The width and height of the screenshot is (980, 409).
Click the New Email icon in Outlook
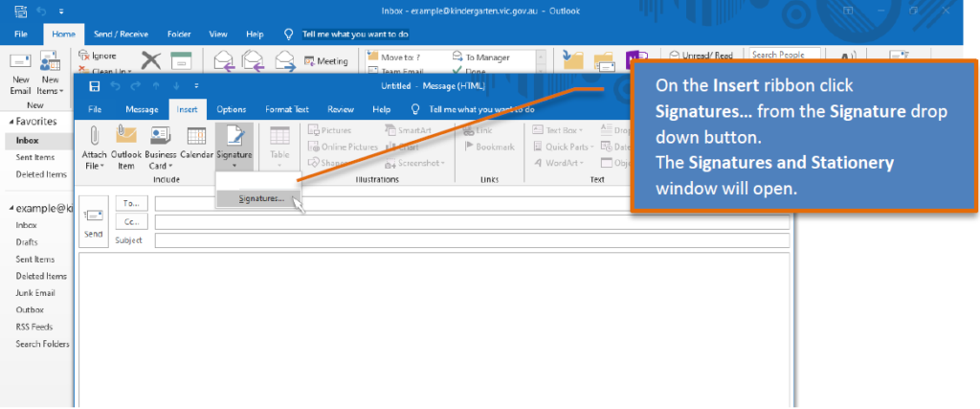(x=20, y=62)
